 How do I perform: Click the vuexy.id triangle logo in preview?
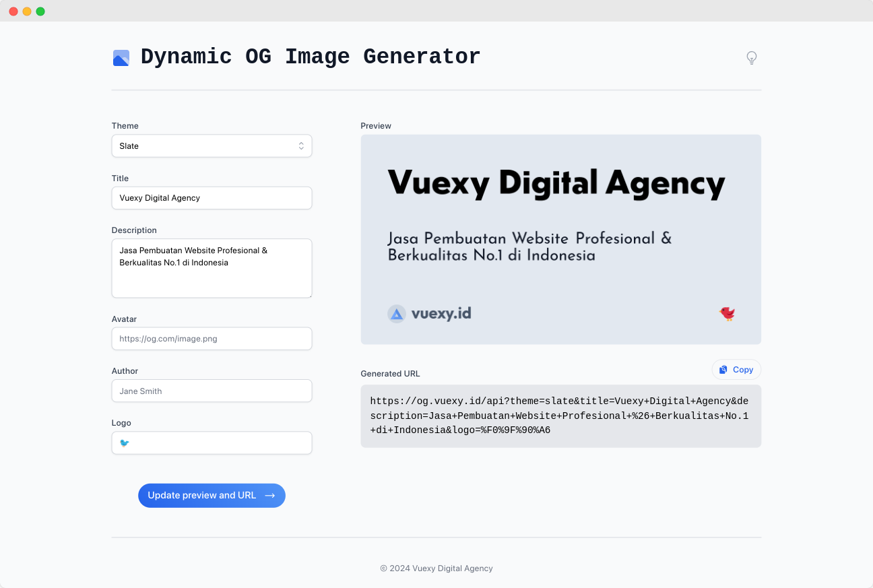397,314
